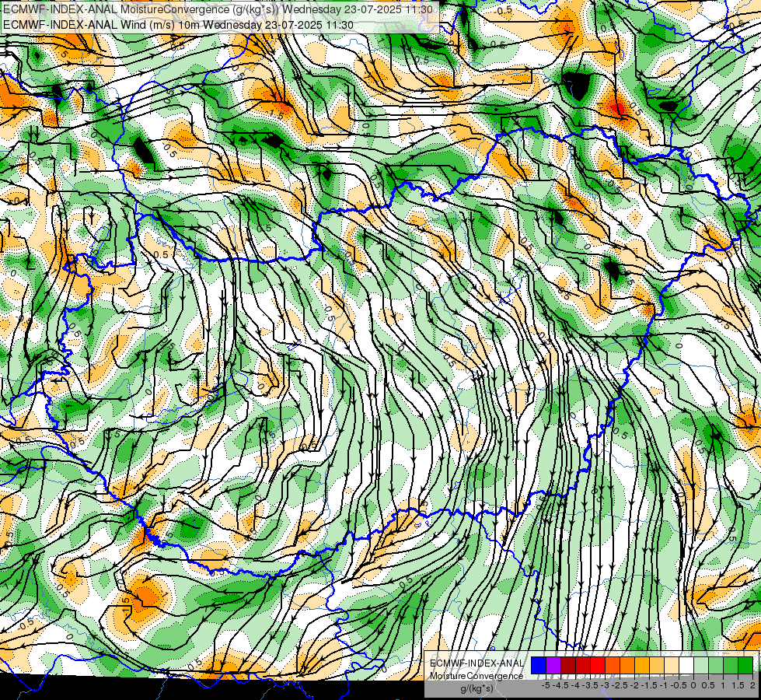This screenshot has width=761, height=700.
Task: Pick the legend swatch between -3 and -2.5
Action: click(613, 666)
